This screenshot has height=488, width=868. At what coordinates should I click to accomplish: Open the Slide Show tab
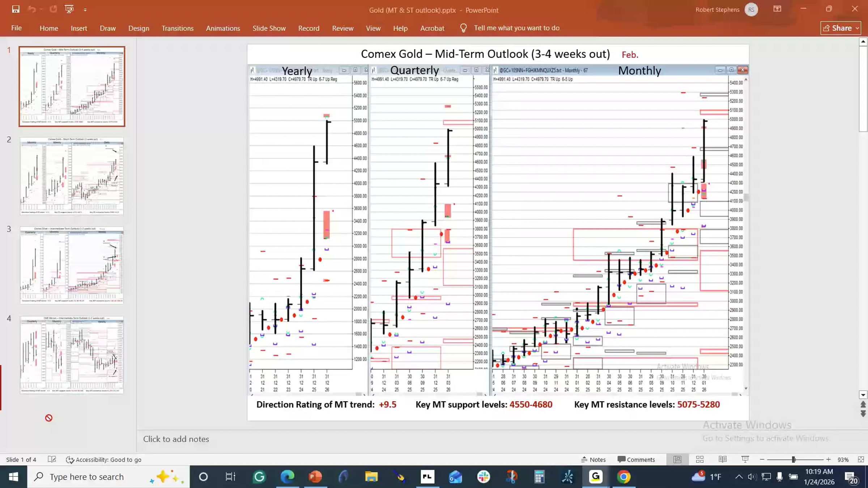(x=269, y=28)
